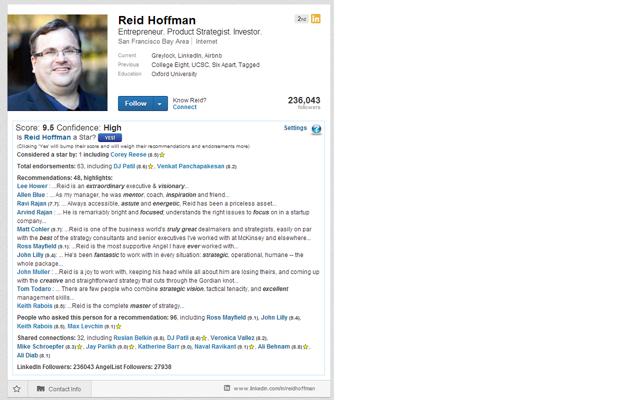
Task: Open the linkedin.com/in/reidhoffman URL
Action: 274,388
